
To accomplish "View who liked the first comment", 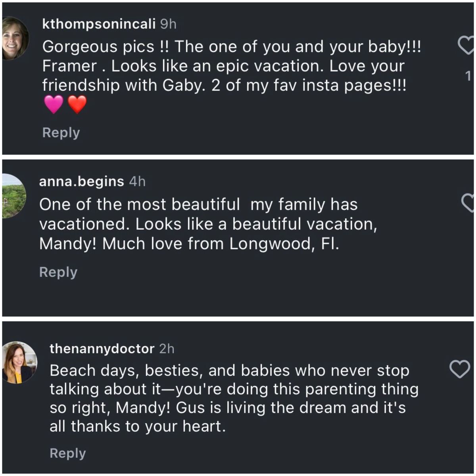I will click(468, 75).
